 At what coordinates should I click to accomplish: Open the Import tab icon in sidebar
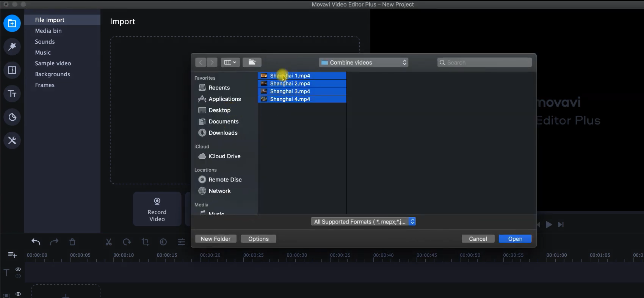(12, 24)
